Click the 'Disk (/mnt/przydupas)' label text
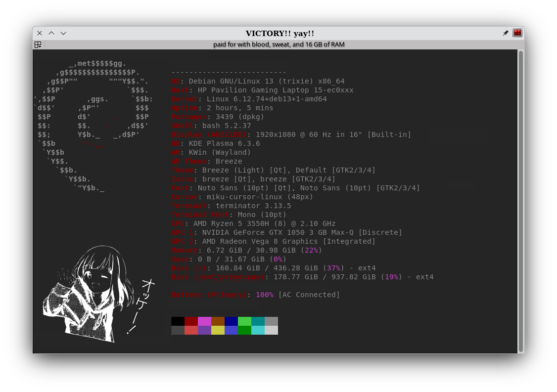Viewport: 557px width, 392px height. (x=218, y=277)
